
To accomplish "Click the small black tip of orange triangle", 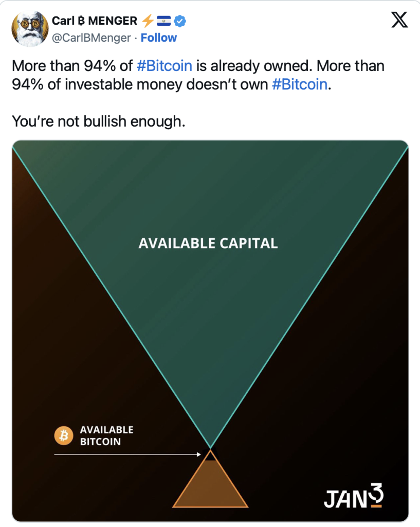I will [x=210, y=455].
